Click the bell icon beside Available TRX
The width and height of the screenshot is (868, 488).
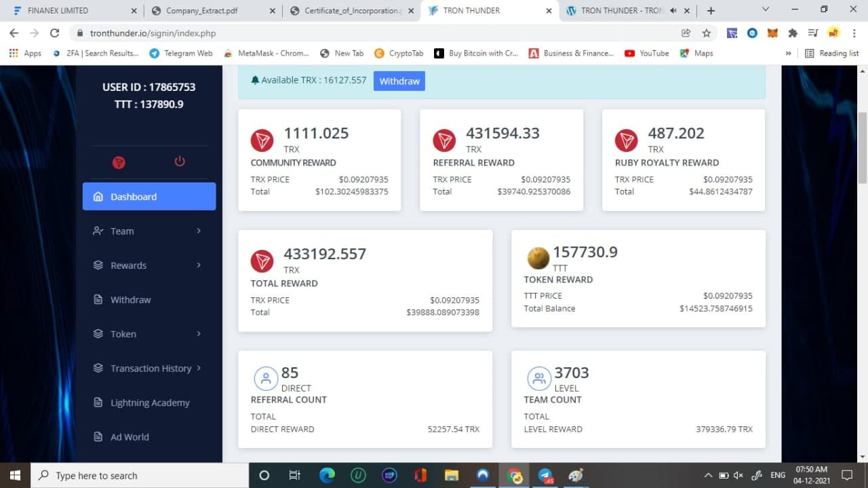click(255, 80)
